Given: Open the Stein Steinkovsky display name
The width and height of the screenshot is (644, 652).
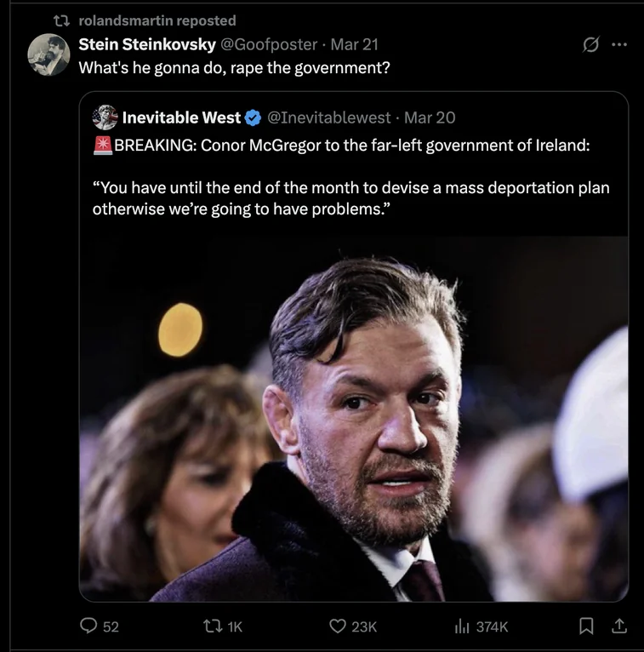Looking at the screenshot, I should pyautogui.click(x=147, y=44).
